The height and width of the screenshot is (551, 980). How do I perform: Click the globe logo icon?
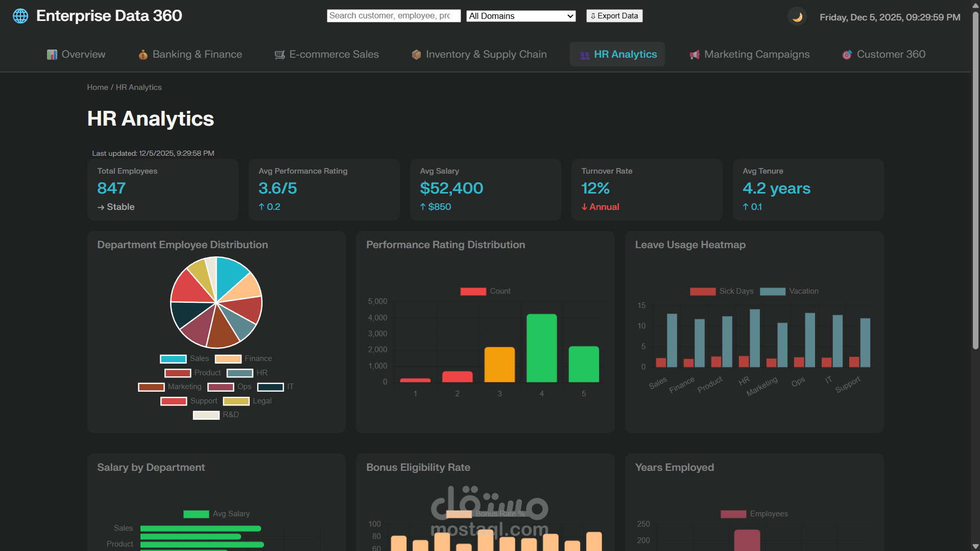(20, 16)
